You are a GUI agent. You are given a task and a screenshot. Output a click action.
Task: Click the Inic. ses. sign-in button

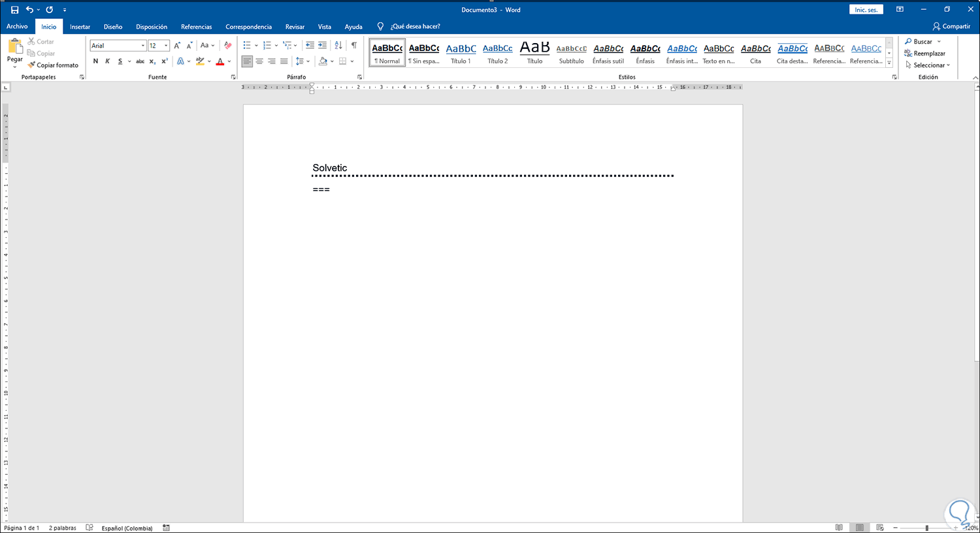point(866,9)
